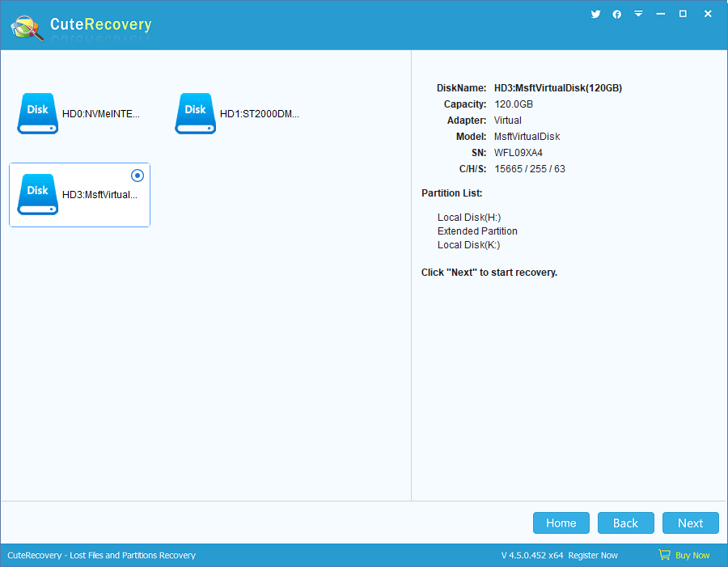Screen dimensions: 728x567
Task: Click the DiskName value HD3:MsftVirtualDisk(120GB)
Action: [558, 88]
